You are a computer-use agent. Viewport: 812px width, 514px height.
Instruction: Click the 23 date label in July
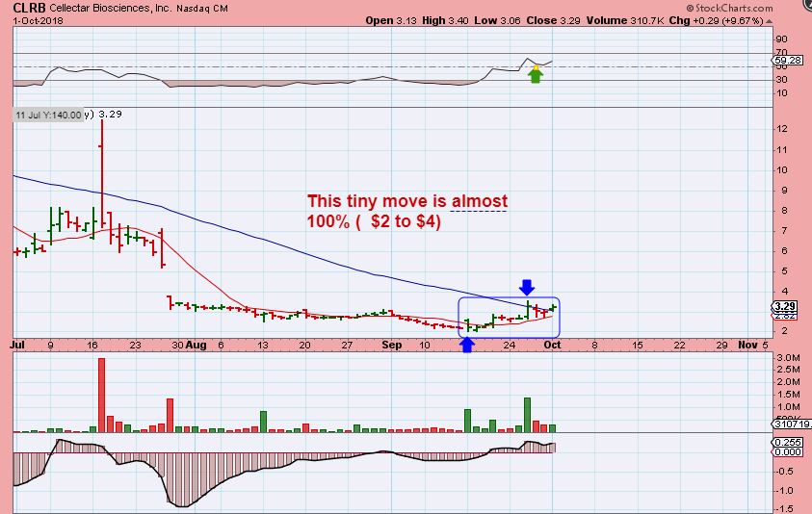135,345
